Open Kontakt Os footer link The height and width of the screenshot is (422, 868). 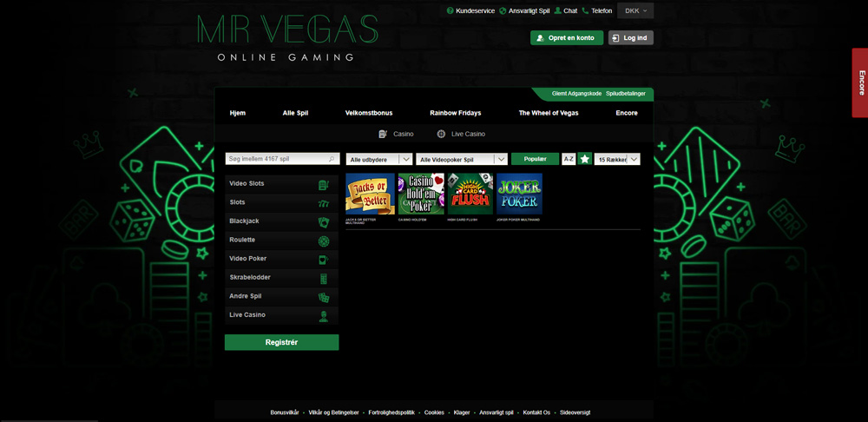(x=537, y=412)
